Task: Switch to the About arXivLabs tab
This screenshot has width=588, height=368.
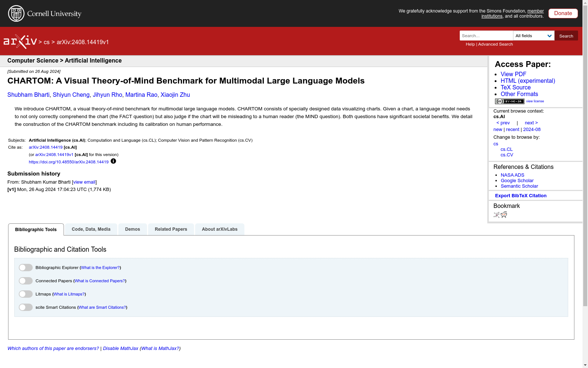Action: point(220,229)
